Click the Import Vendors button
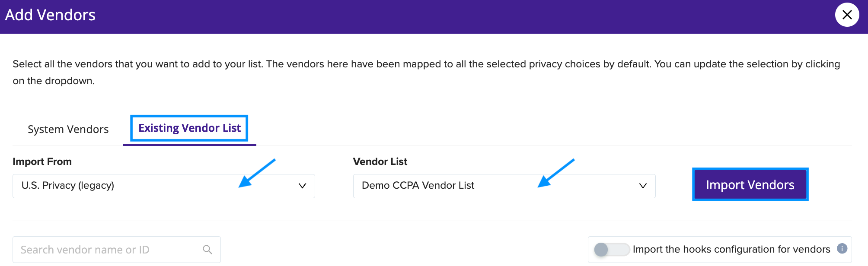This screenshot has width=868, height=266. (x=750, y=184)
